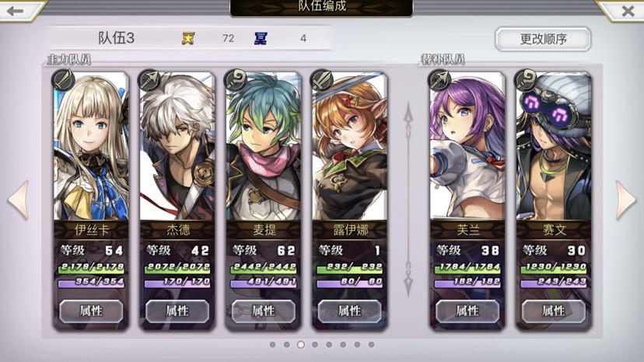
Task: Click the bow class icon on 杰德
Action: click(x=149, y=79)
